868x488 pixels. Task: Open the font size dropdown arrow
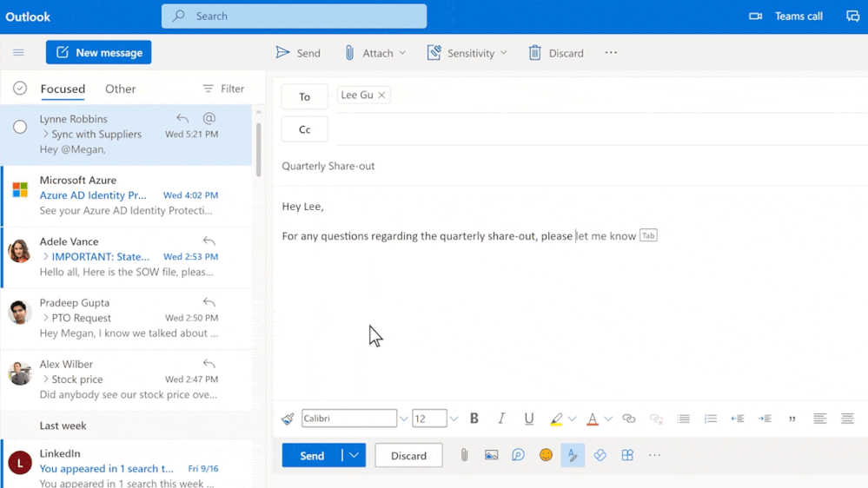click(x=454, y=419)
